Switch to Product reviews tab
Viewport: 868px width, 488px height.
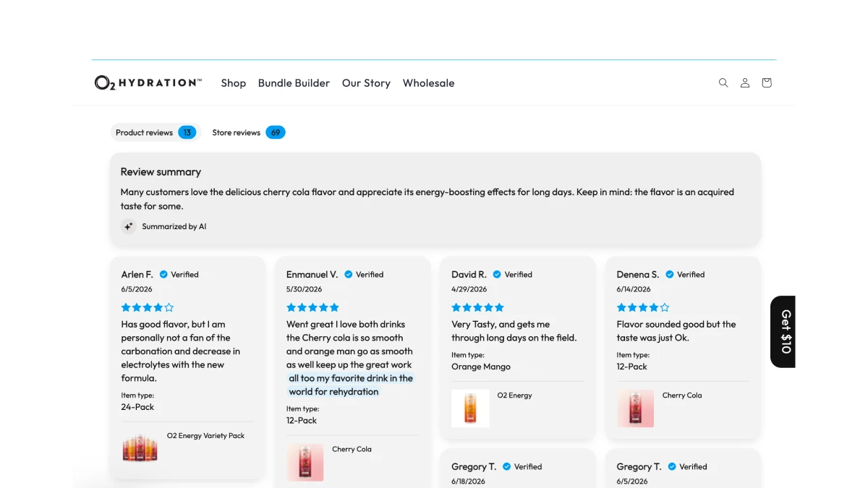click(155, 132)
